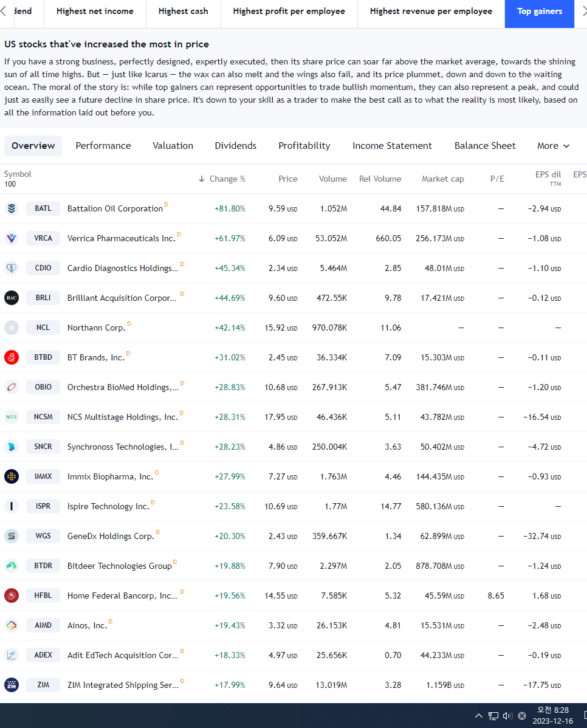This screenshot has height=728, width=587.
Task: Switch to the Income Statement tab
Action: point(392,146)
